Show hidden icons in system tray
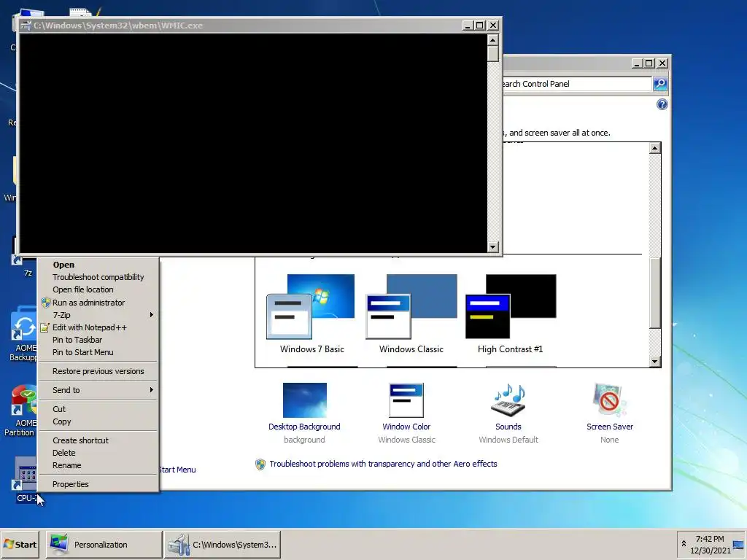This screenshot has height=560, width=747. [684, 544]
